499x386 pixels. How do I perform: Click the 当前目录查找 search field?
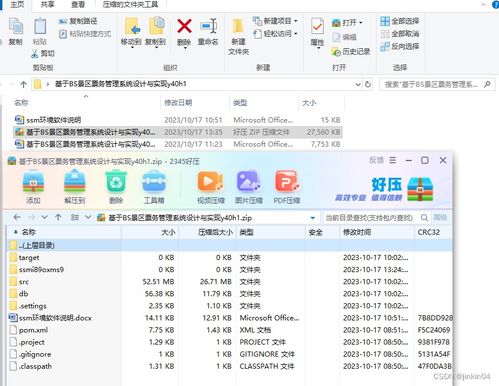coord(372,218)
